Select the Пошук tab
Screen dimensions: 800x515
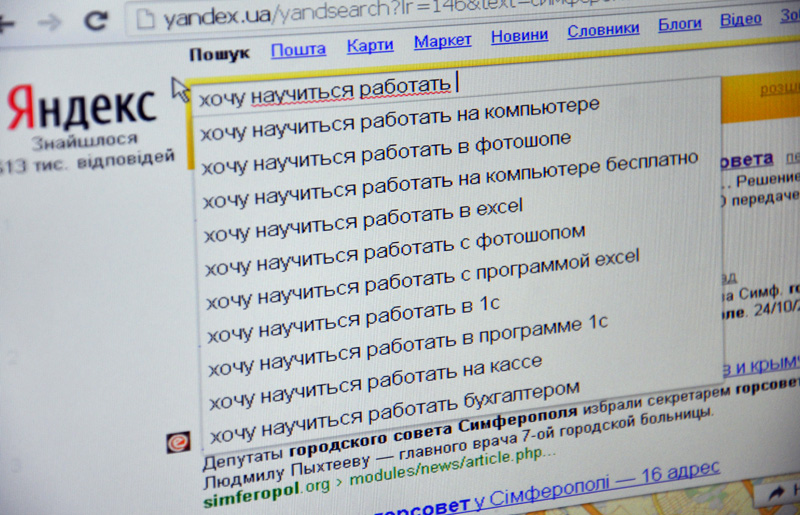pyautogui.click(x=219, y=54)
